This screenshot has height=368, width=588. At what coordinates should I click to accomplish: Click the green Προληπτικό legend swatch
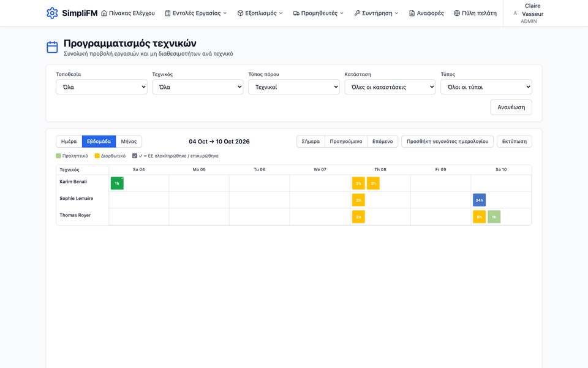tap(59, 156)
